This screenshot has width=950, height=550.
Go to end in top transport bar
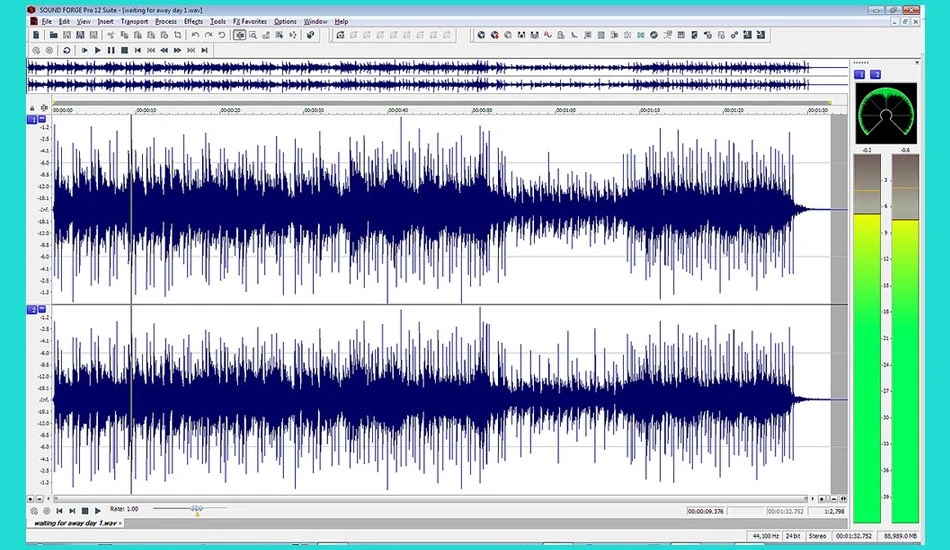click(x=205, y=50)
